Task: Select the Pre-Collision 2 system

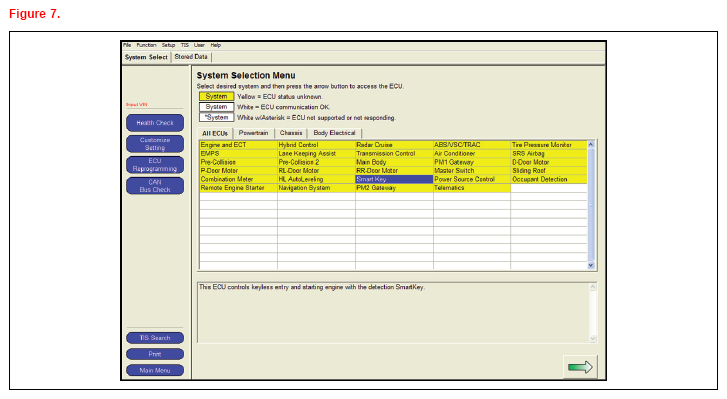Action: tap(316, 162)
